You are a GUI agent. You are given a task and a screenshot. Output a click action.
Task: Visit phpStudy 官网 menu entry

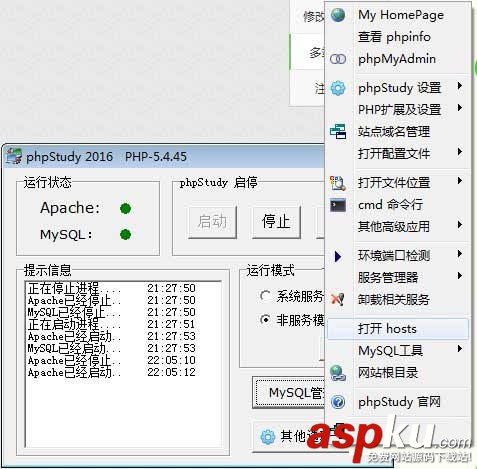coord(398,402)
